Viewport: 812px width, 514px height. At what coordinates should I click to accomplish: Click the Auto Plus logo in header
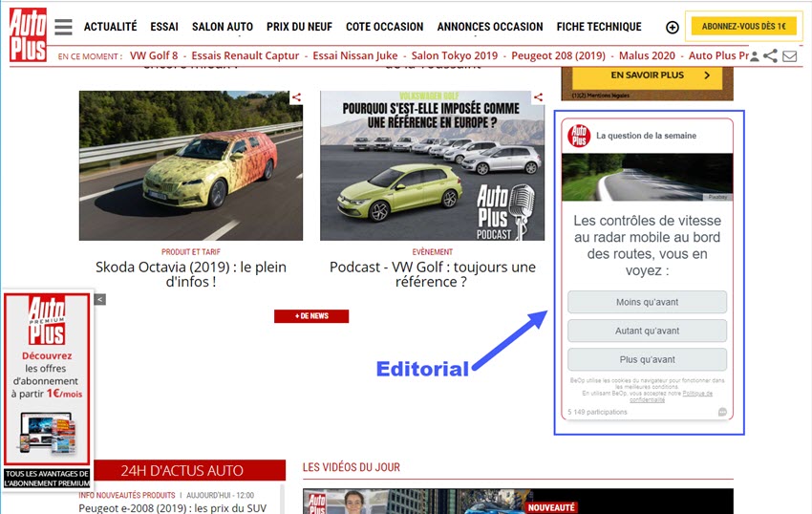click(28, 34)
